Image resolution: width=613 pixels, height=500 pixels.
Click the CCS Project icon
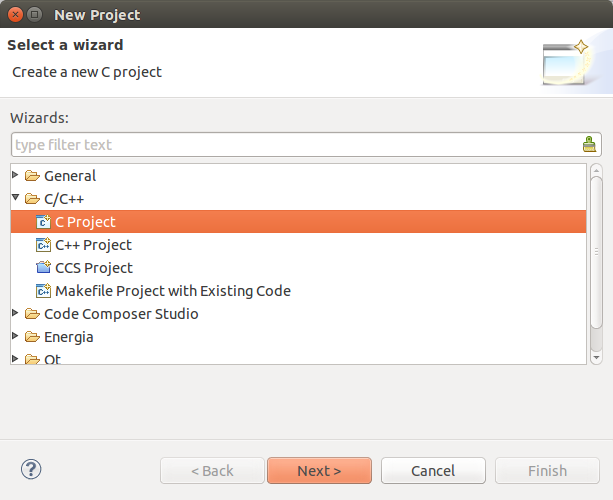43,268
